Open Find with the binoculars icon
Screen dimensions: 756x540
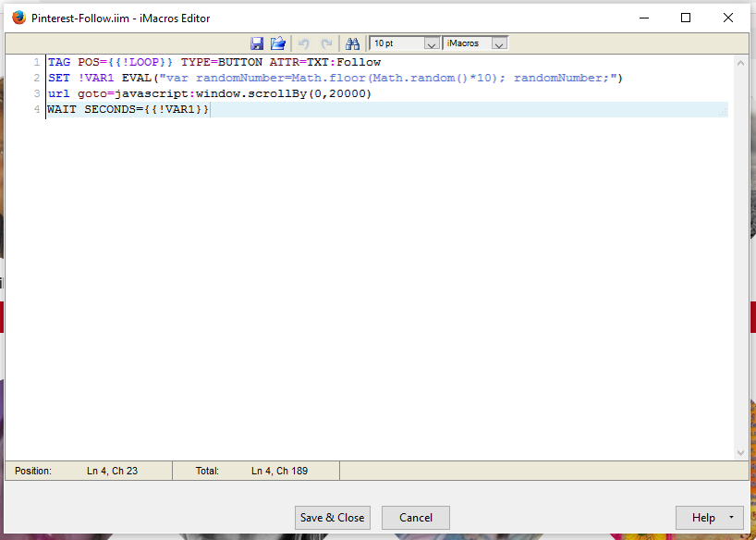pyautogui.click(x=352, y=43)
